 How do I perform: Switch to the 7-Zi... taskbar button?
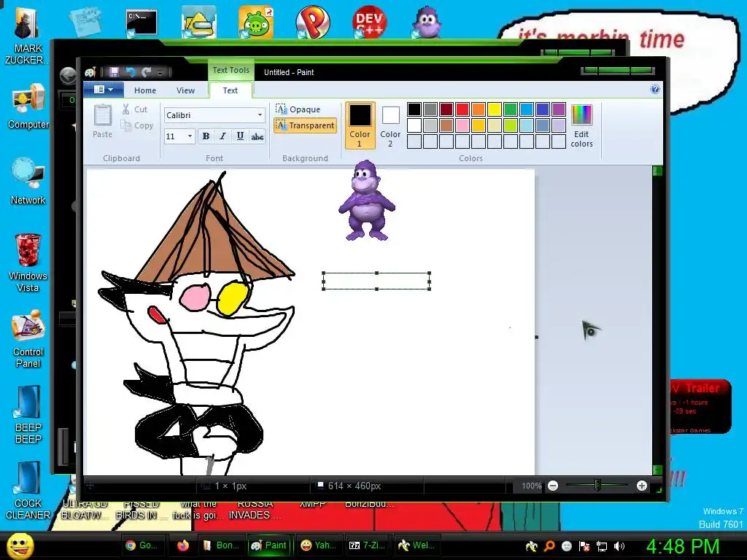(367, 545)
